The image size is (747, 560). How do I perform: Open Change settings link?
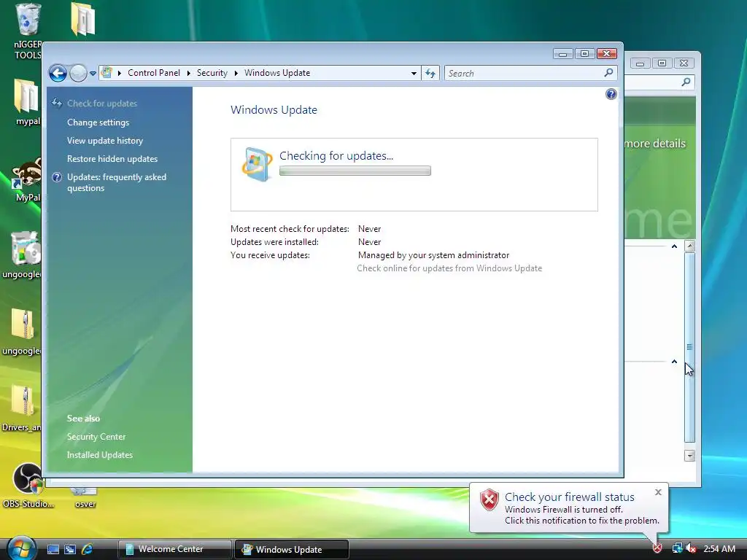pyautogui.click(x=98, y=122)
